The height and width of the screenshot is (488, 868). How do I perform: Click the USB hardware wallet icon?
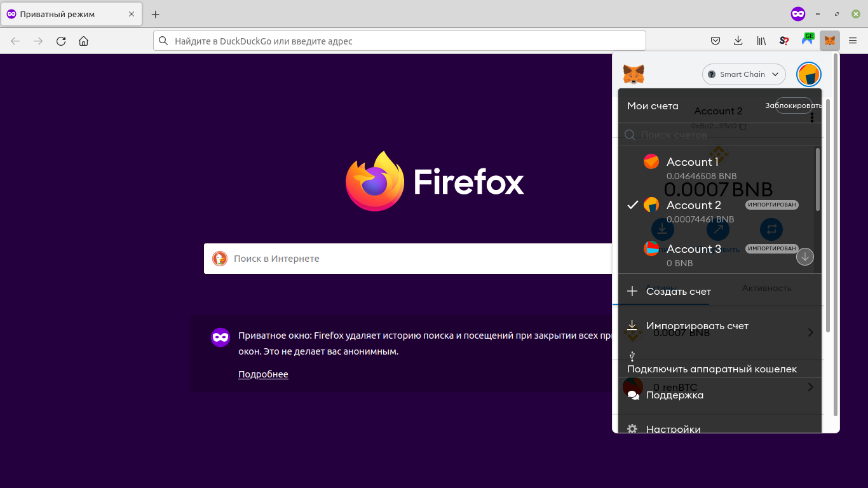click(x=632, y=356)
